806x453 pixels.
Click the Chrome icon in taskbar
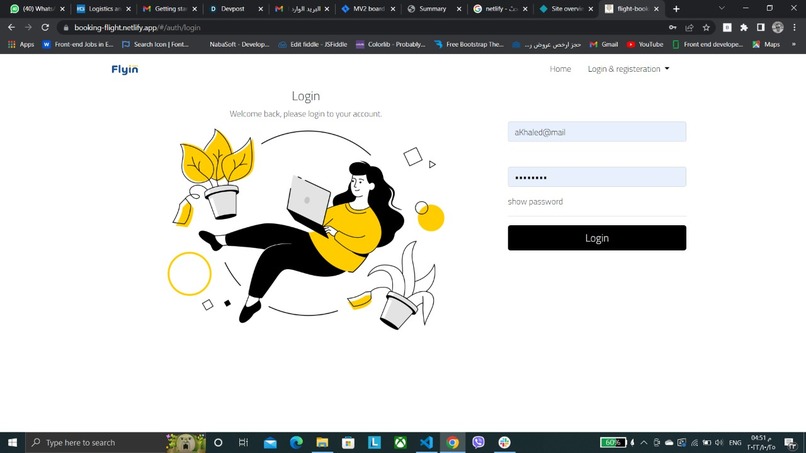coord(452,442)
